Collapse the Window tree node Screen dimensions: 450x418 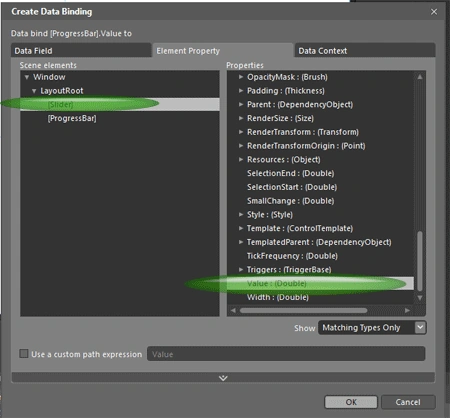coord(27,77)
